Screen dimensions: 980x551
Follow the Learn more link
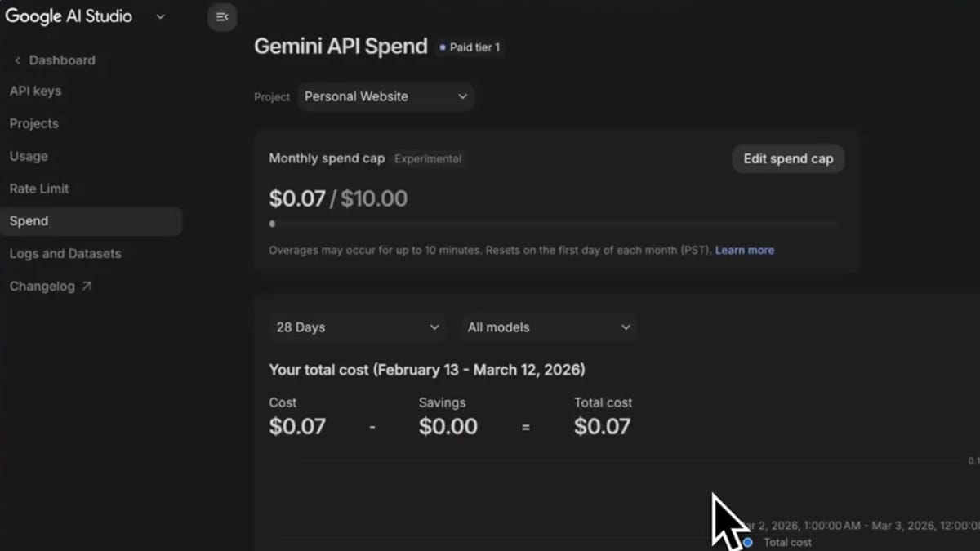744,250
